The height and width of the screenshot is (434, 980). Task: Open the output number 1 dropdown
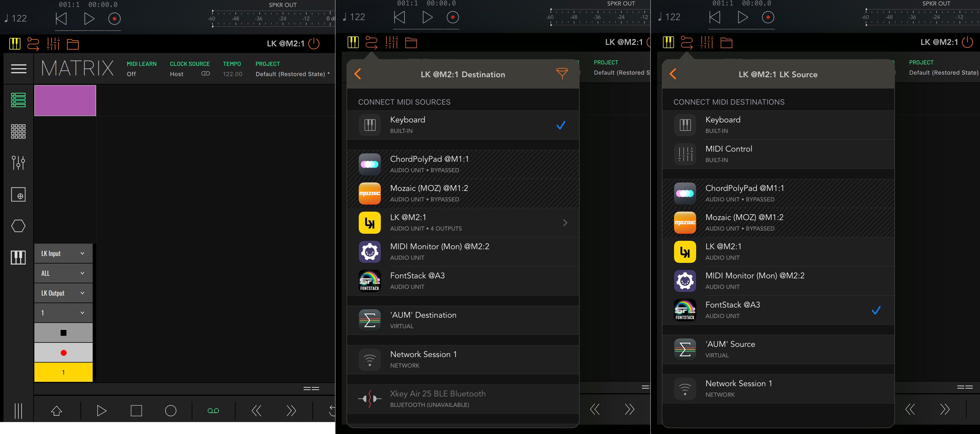[x=64, y=313]
